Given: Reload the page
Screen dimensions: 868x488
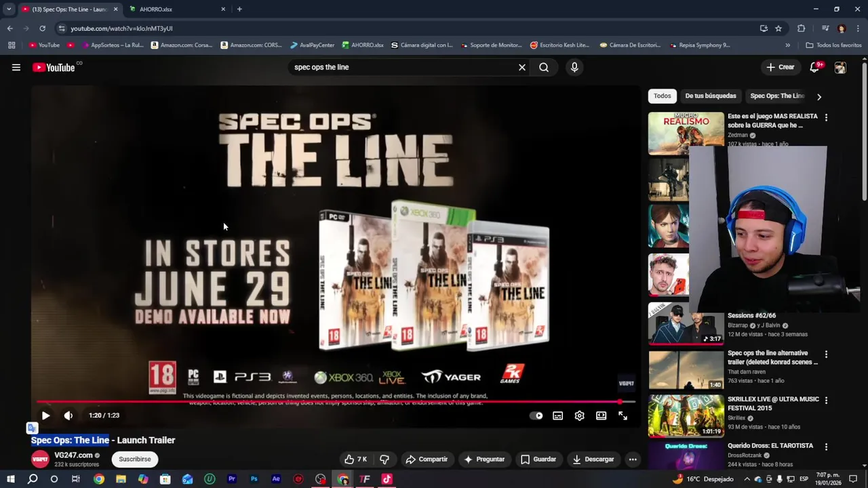Looking at the screenshot, I should pyautogui.click(x=42, y=28).
